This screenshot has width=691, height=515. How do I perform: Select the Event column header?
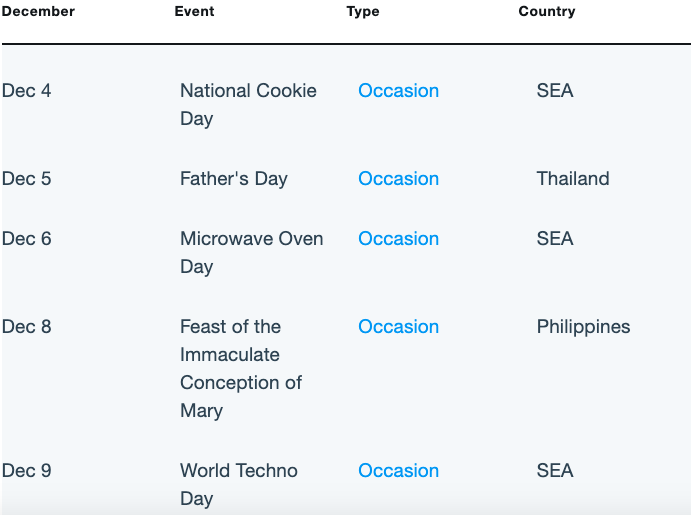(194, 11)
